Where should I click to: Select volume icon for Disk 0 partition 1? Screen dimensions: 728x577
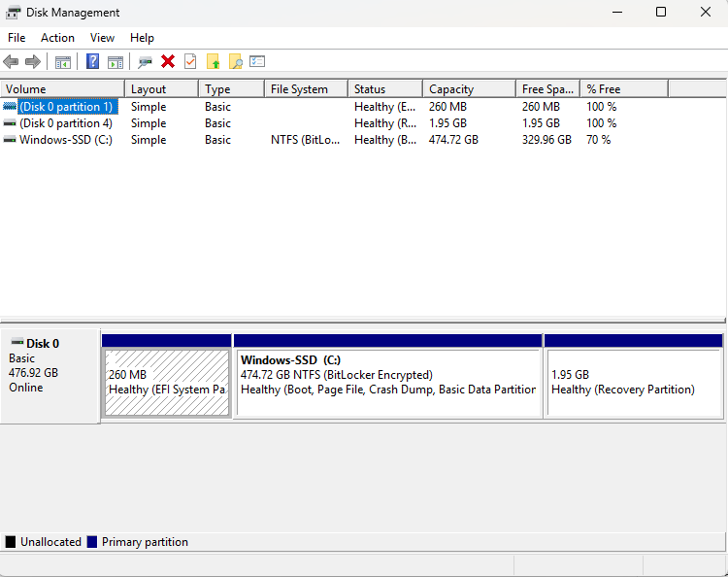click(10, 107)
